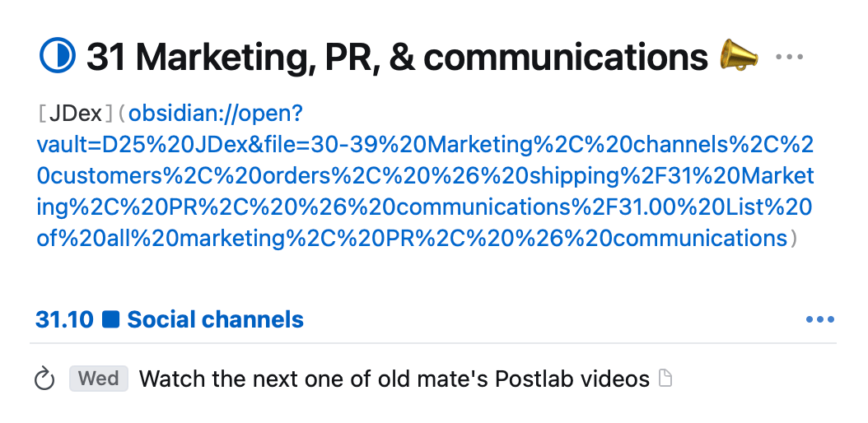Click link line starting with of%20all%20marketing
868x423 pixels.
pyautogui.click(x=412, y=239)
